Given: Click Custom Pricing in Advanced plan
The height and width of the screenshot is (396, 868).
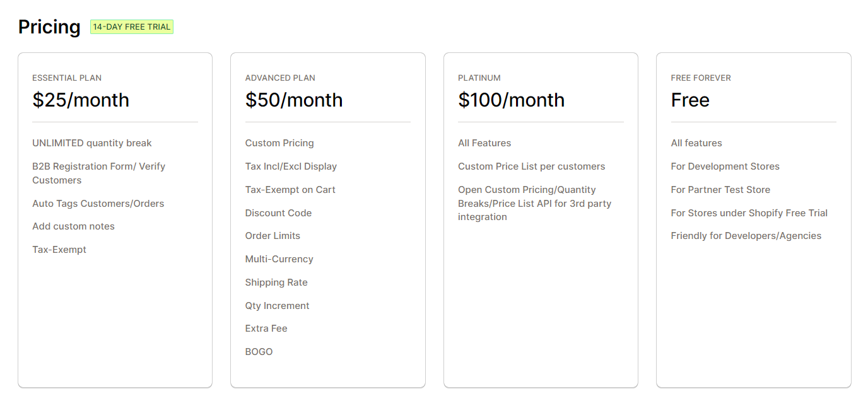Looking at the screenshot, I should 279,143.
